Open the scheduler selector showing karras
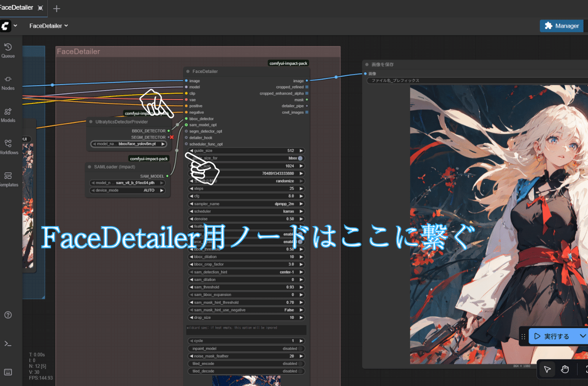 pyautogui.click(x=246, y=211)
